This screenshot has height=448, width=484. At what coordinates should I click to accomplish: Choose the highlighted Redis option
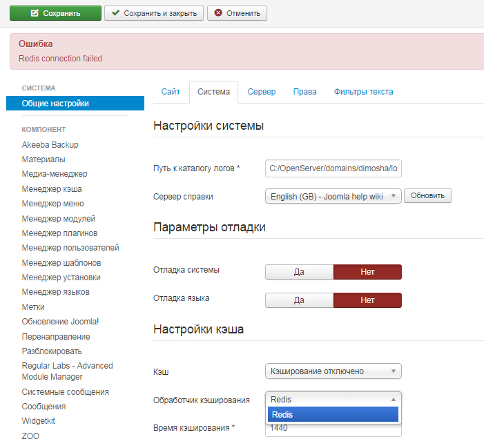333,415
